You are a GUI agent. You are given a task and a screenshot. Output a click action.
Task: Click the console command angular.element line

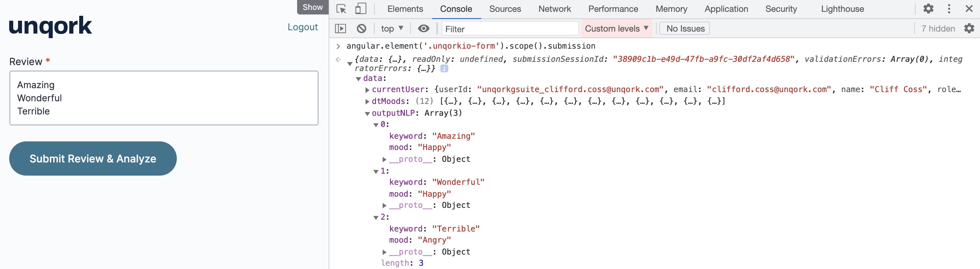(x=471, y=46)
